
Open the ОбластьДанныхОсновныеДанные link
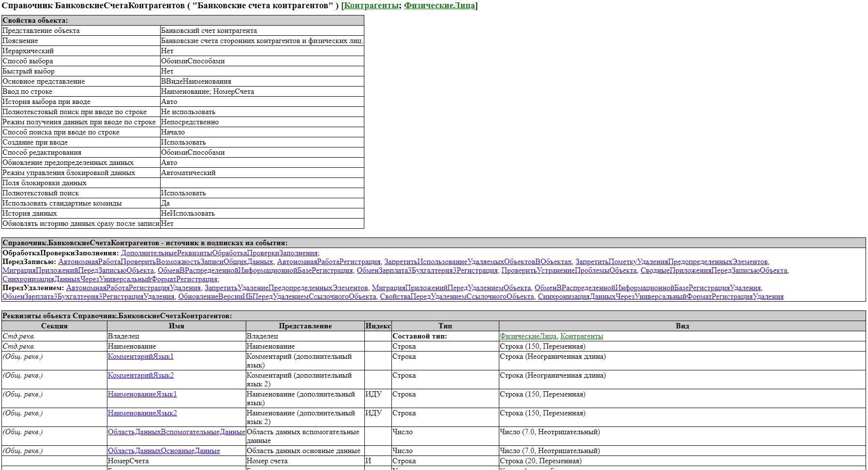[164, 451]
